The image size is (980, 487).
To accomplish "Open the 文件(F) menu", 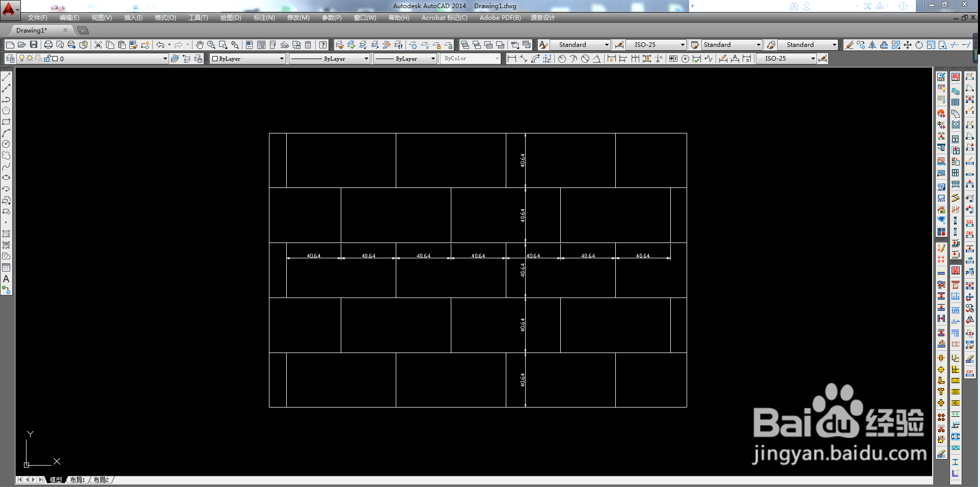I will click(x=37, y=18).
